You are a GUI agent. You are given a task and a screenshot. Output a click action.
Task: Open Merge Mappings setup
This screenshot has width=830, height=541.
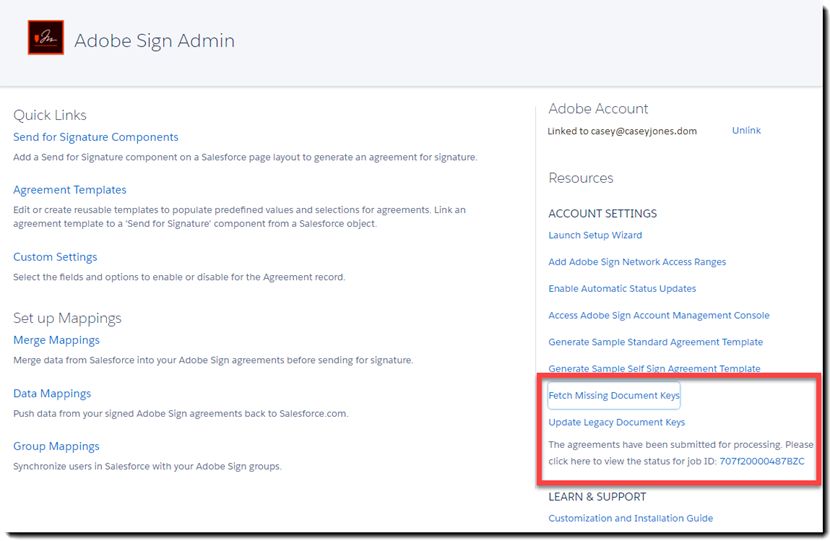(56, 340)
